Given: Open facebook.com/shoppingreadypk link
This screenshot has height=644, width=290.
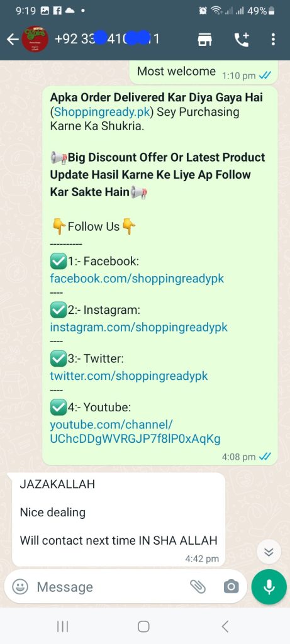Looking at the screenshot, I should click(137, 279).
